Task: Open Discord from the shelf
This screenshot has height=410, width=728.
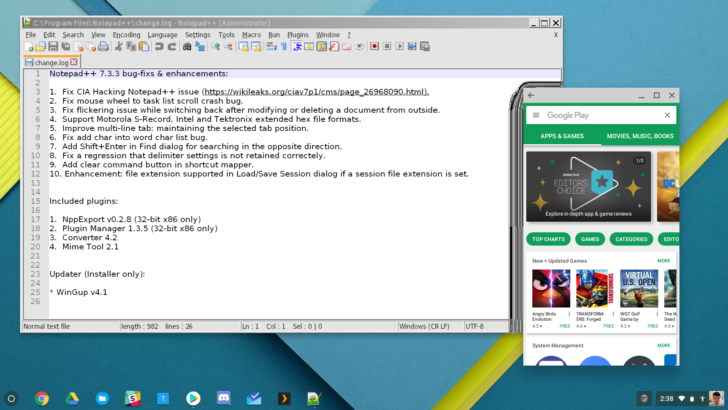Action: coord(224,398)
